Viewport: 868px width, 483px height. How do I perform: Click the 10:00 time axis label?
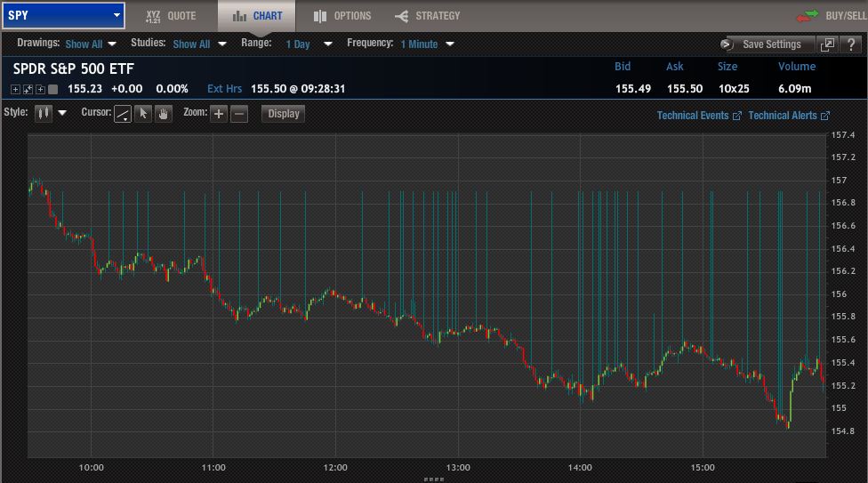(91, 468)
